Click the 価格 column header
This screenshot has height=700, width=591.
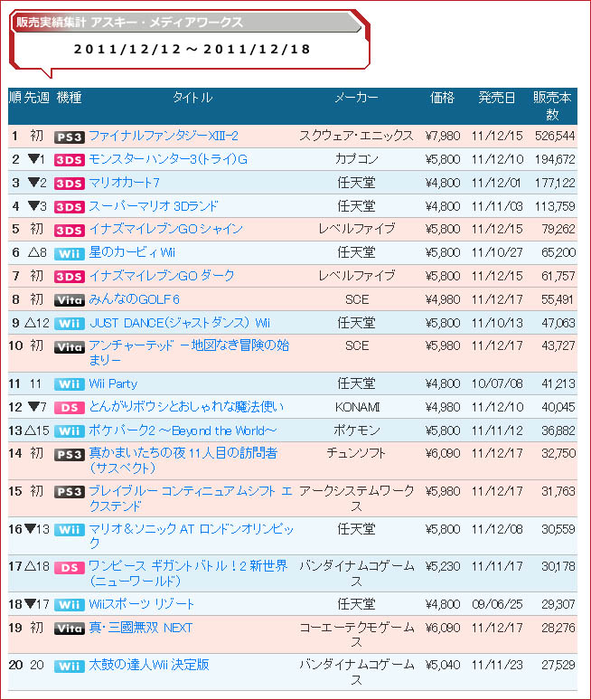coord(442,98)
